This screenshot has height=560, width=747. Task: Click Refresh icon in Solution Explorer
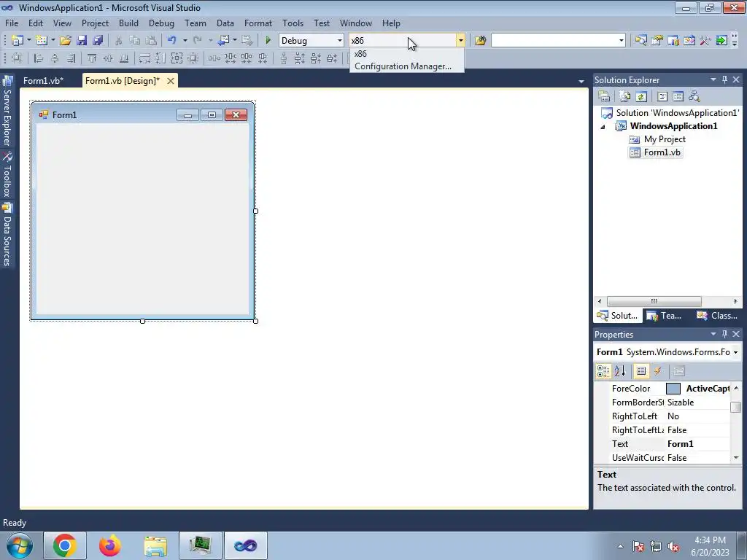[641, 97]
